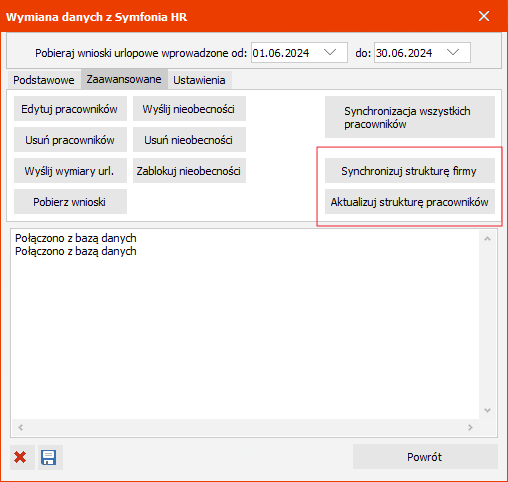The image size is (508, 482).
Task: Click second 'Połączono z bazą danych' log line
Action: (x=76, y=251)
